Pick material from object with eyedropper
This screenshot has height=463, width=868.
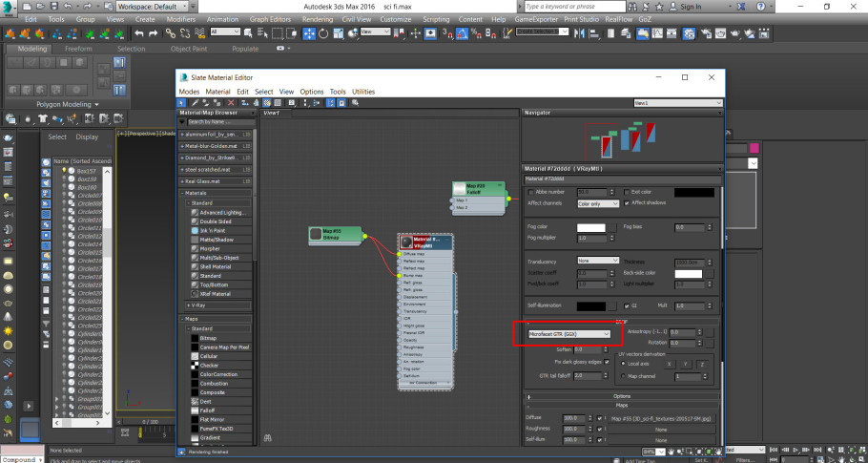point(195,102)
